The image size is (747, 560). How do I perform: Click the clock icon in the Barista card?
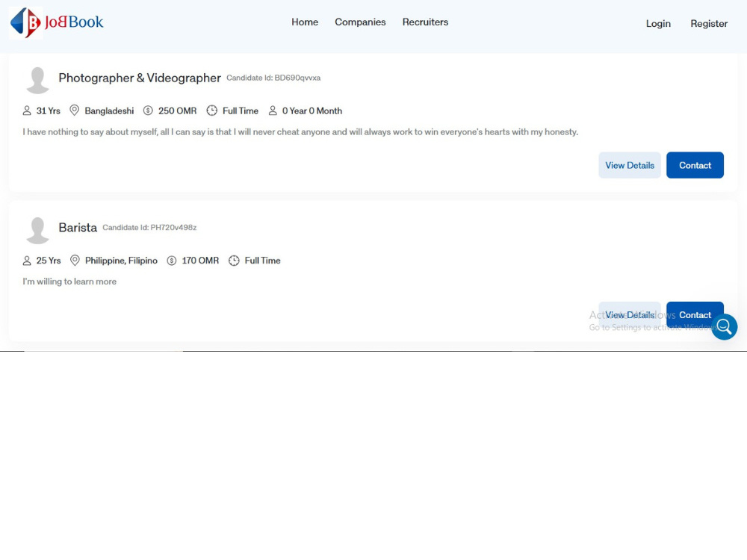[234, 261]
